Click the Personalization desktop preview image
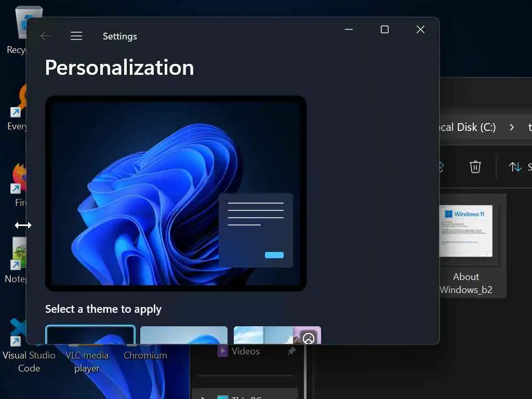This screenshot has height=399, width=532. (176, 193)
